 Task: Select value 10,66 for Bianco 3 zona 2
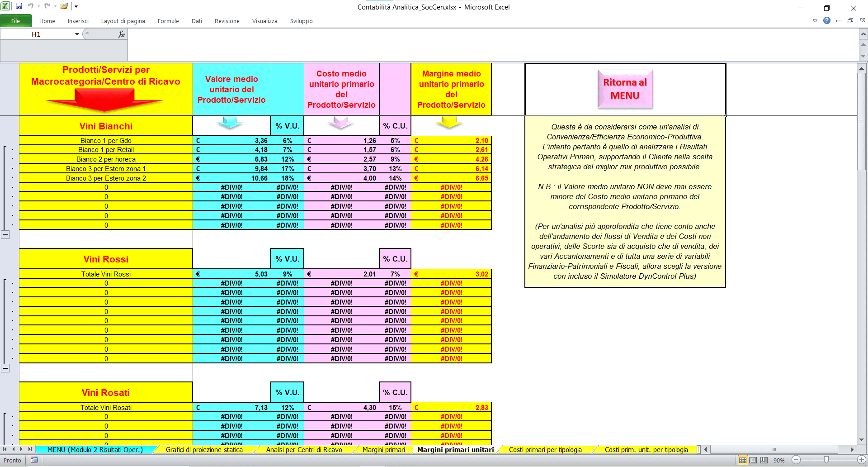coord(231,178)
